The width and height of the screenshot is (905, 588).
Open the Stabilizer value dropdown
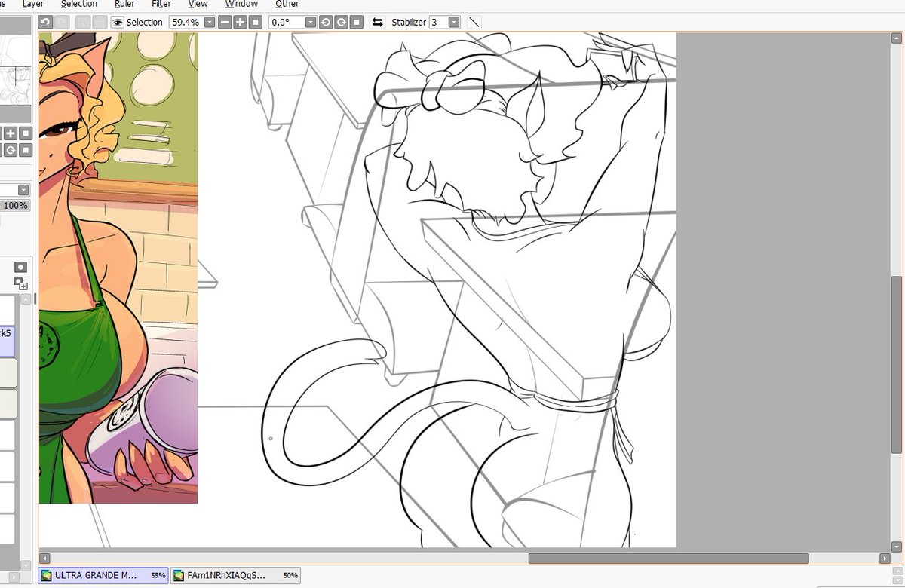click(x=454, y=23)
